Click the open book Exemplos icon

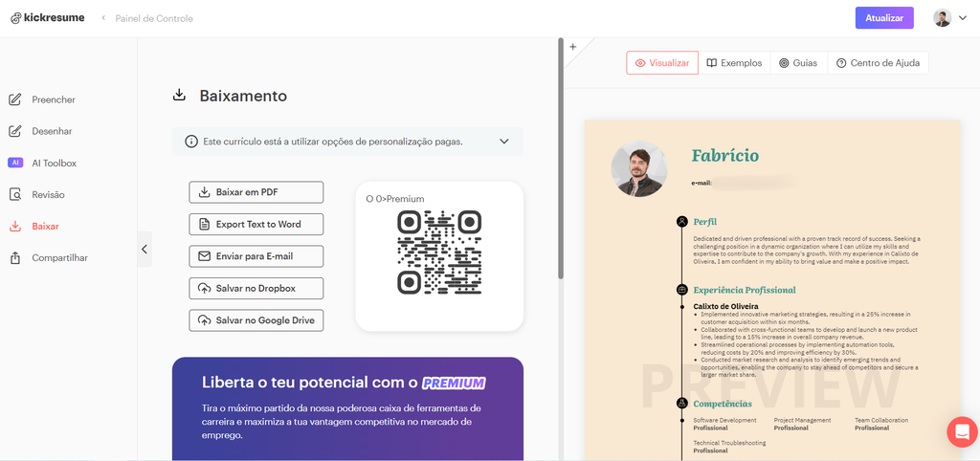[x=711, y=63]
